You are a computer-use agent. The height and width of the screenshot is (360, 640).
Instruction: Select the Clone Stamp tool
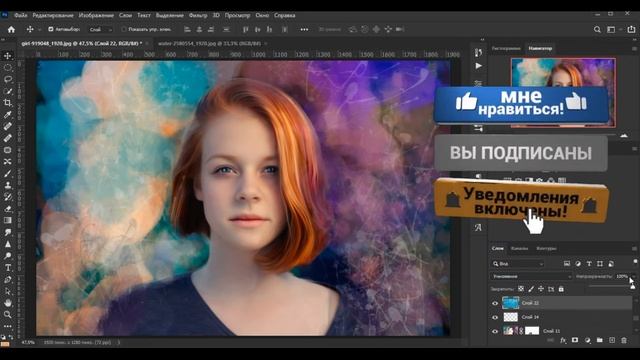click(x=8, y=185)
